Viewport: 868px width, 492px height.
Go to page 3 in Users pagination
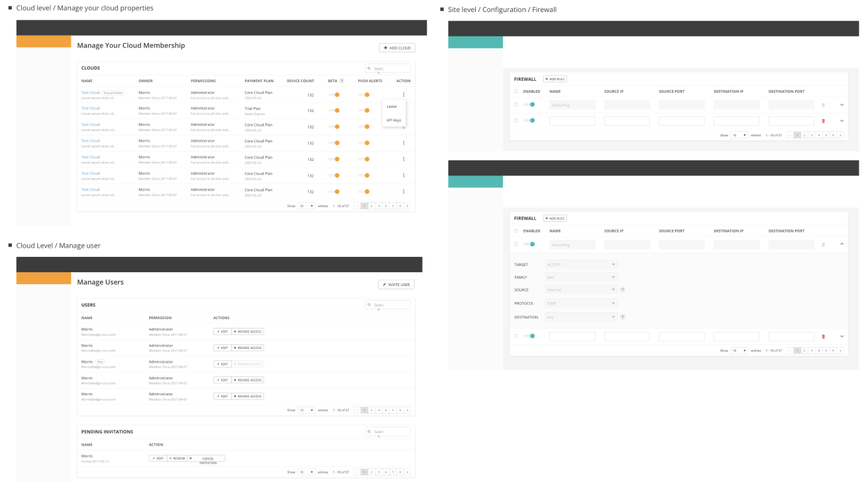point(378,410)
